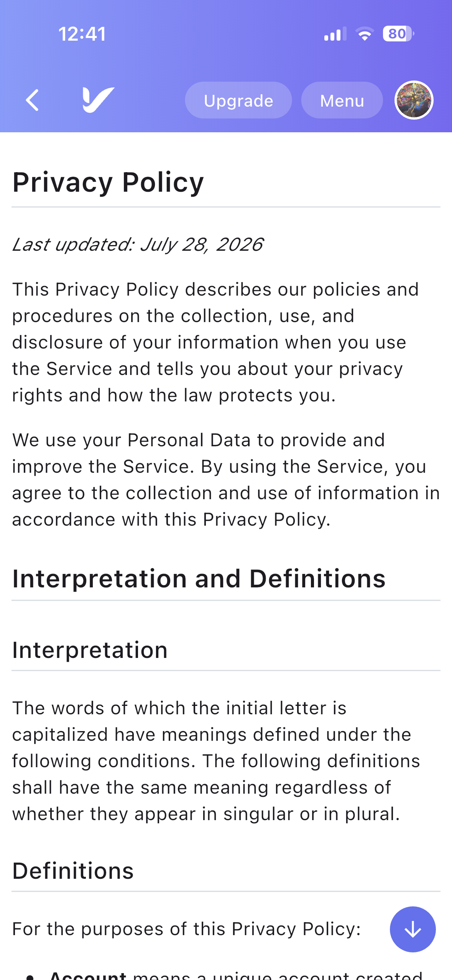Image resolution: width=452 pixels, height=980 pixels.
Task: Tap the Interpretation and Definitions heading
Action: pos(199,579)
